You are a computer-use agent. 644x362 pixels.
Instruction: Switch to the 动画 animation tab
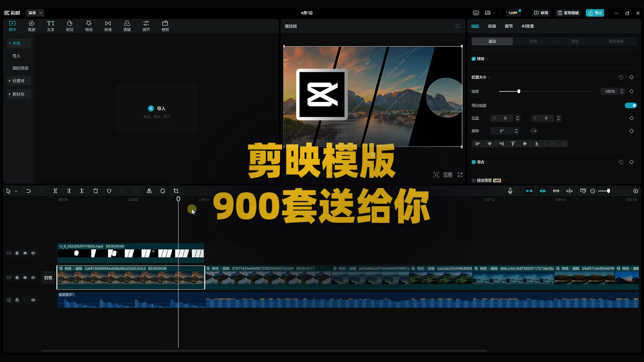(x=492, y=26)
